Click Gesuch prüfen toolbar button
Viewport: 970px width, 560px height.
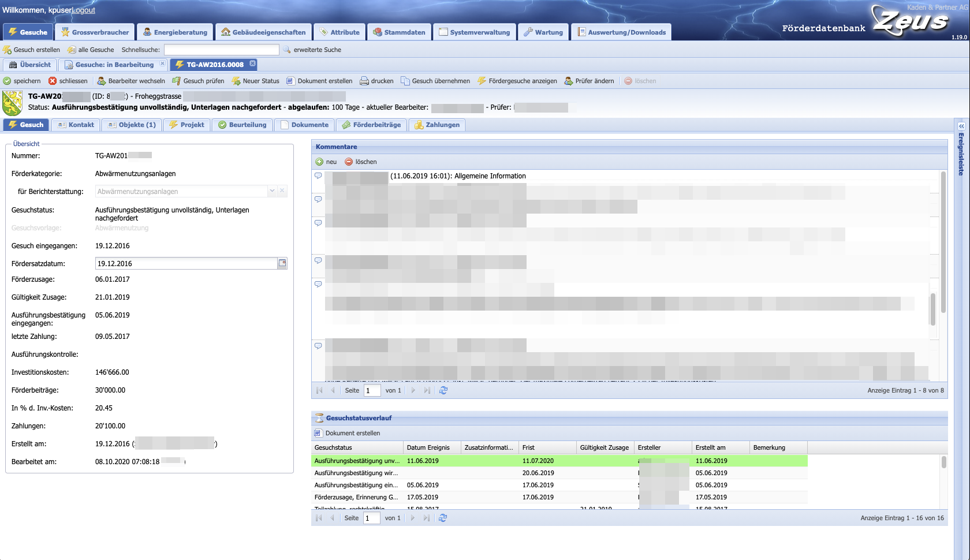pyautogui.click(x=198, y=81)
